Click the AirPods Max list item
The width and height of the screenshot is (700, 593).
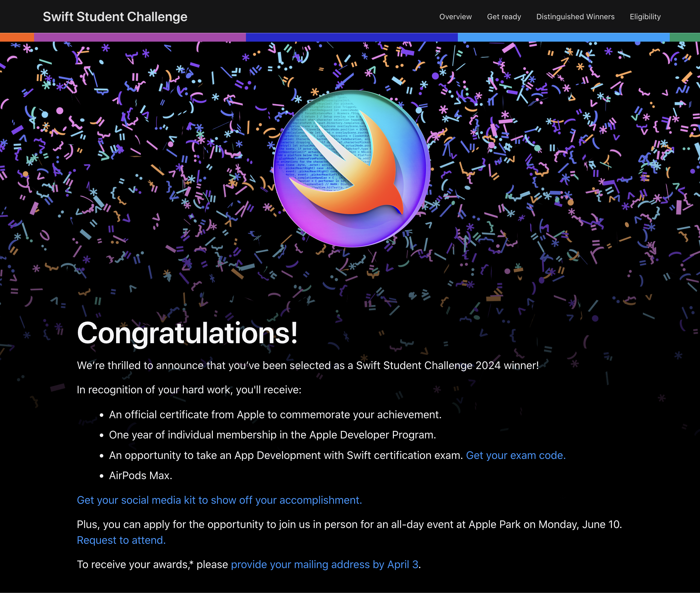click(x=140, y=475)
